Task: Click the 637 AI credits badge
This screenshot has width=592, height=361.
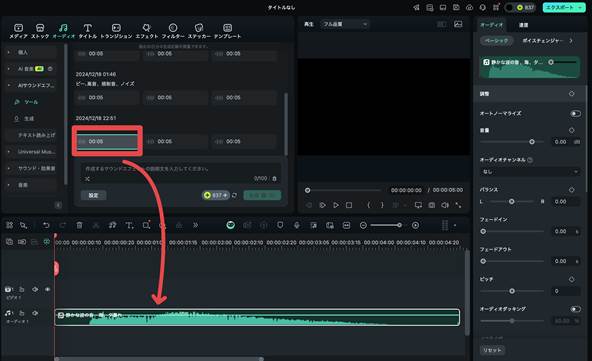Action: point(216,195)
